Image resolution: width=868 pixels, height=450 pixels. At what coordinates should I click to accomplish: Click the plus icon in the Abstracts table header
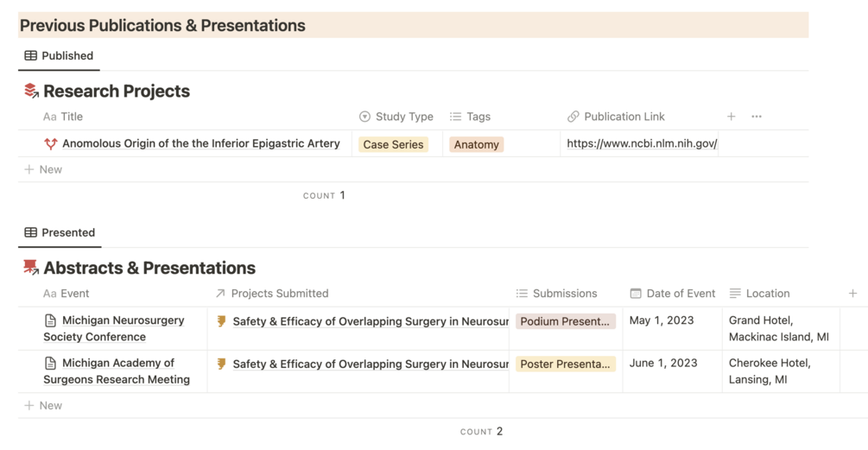[852, 294]
